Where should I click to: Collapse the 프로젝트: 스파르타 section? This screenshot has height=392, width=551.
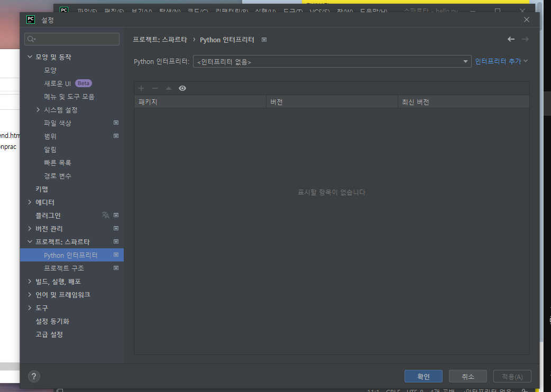point(30,242)
